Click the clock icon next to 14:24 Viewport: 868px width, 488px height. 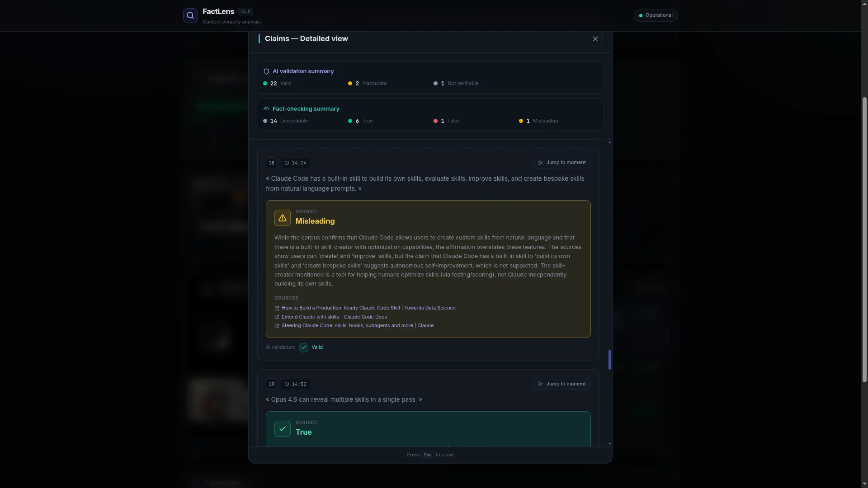(x=287, y=163)
